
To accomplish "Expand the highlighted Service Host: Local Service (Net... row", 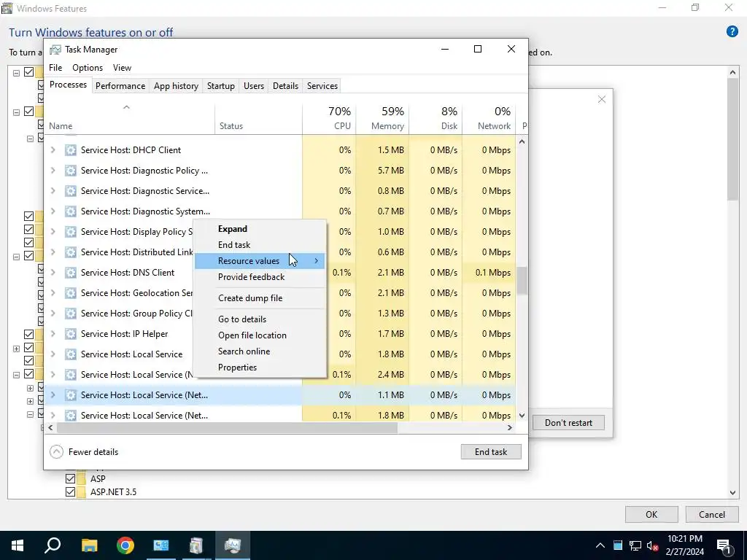I will [53, 394].
